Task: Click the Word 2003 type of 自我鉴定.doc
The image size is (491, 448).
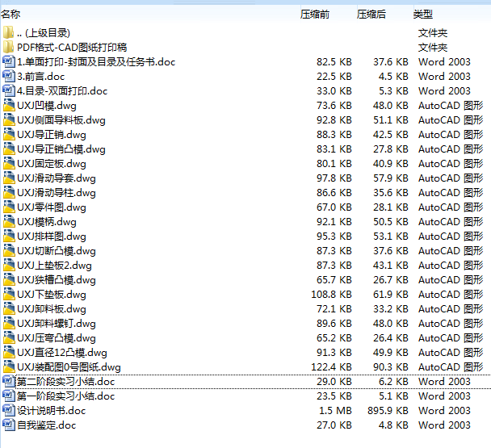Action: [x=444, y=425]
